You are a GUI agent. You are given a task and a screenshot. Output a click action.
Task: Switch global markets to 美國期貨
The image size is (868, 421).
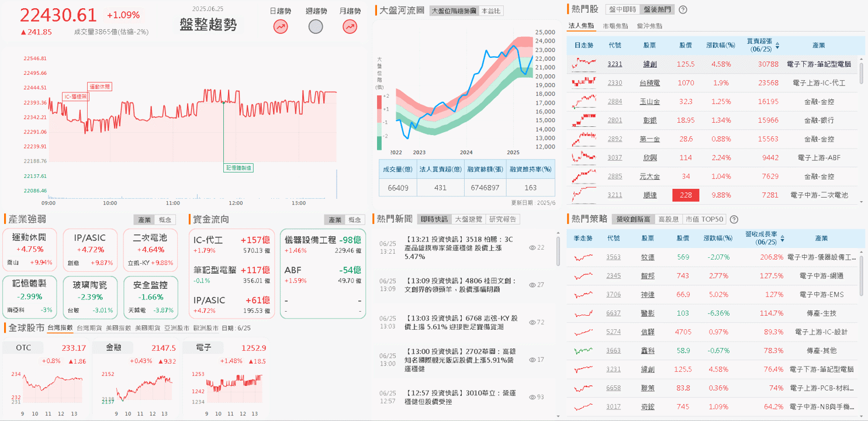pyautogui.click(x=147, y=328)
